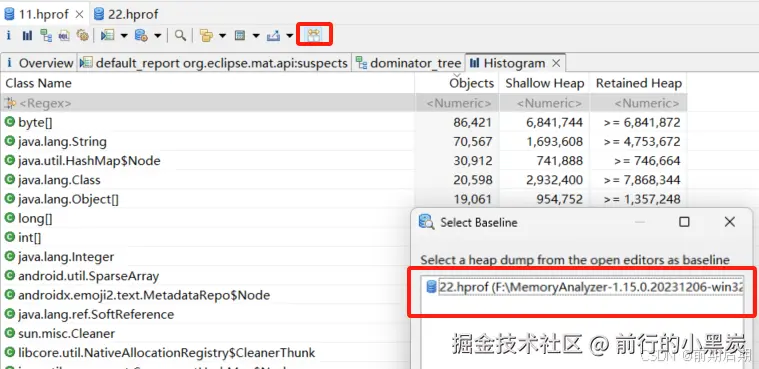Switch to the 22.hprof editor tab
Viewport: 759px width, 369px height.
[x=126, y=15]
